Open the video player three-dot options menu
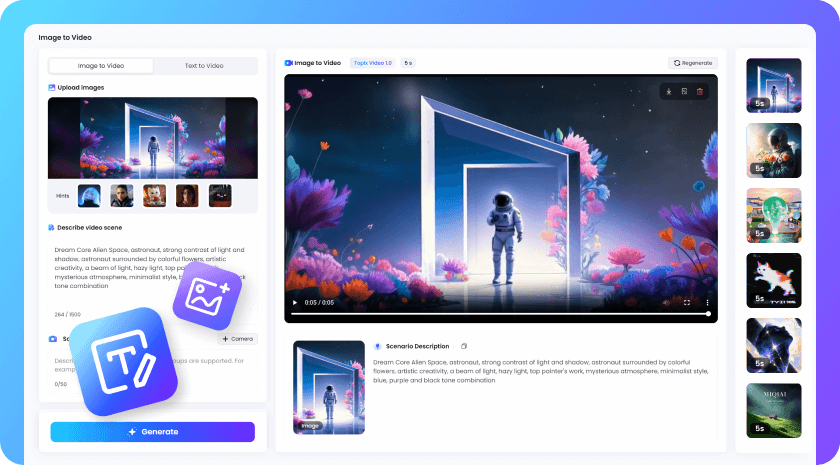This screenshot has width=840, height=465. pos(707,302)
